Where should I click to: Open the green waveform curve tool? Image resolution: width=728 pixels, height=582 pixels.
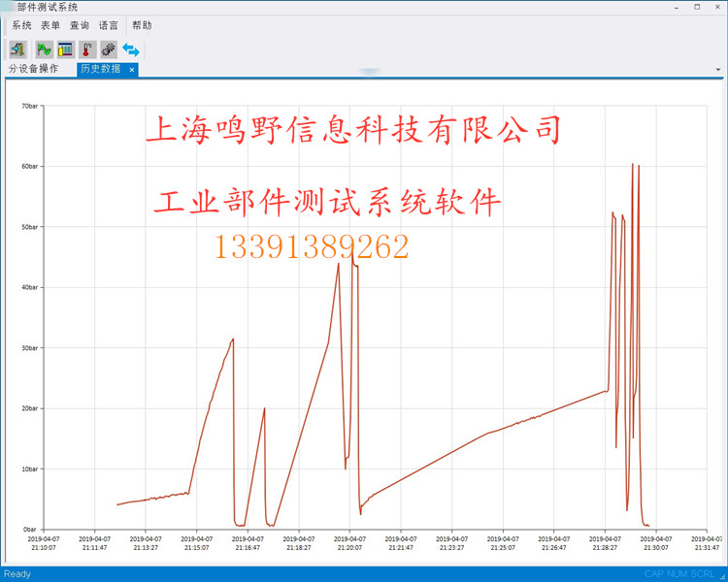pyautogui.click(x=43, y=48)
